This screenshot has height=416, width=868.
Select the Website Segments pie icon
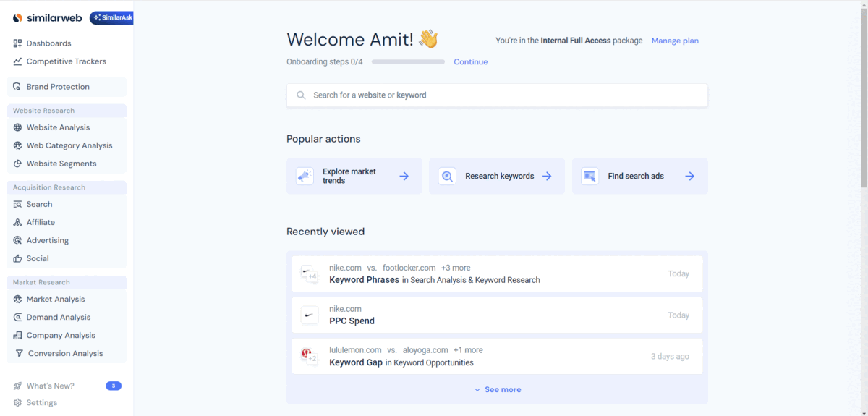[x=17, y=164]
